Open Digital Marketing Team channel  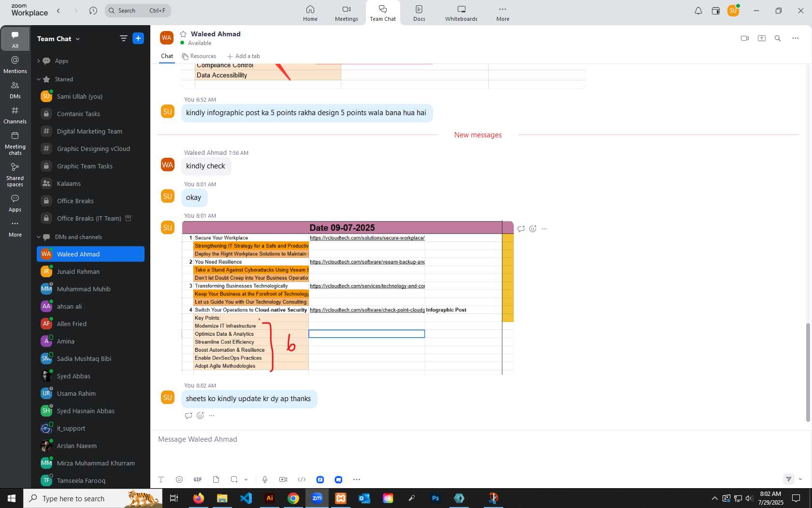(90, 131)
